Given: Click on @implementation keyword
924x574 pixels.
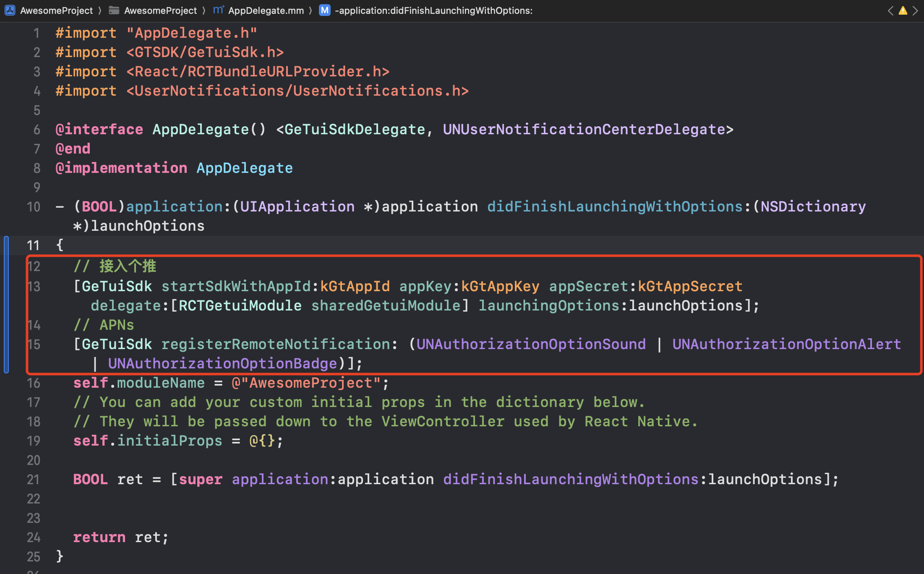Looking at the screenshot, I should pyautogui.click(x=121, y=168).
